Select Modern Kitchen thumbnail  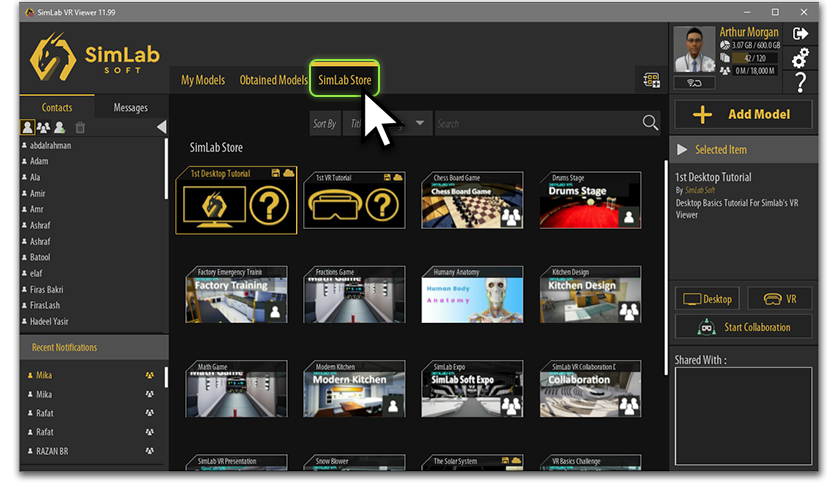pos(354,389)
